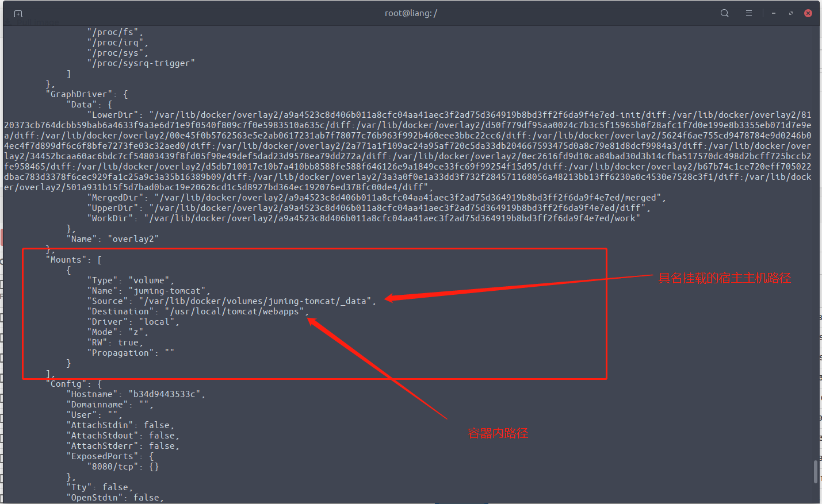Viewport: 822px width, 504px height.
Task: Click the "Driver": "local" line
Action: 133,322
